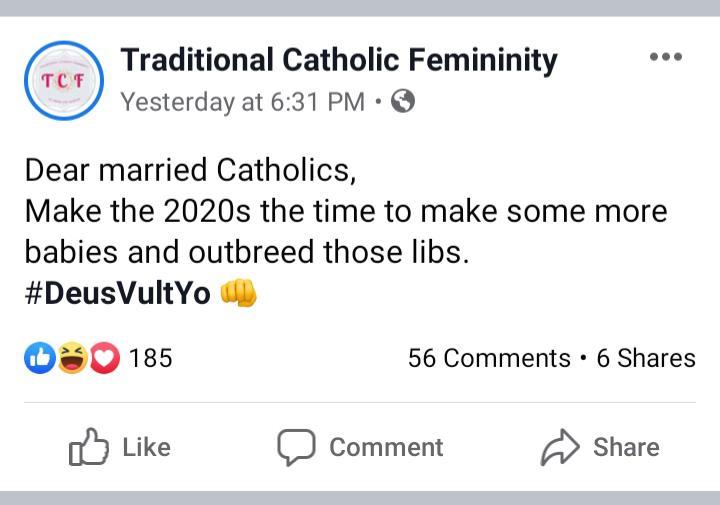720x505 pixels.
Task: Open the 56 Comments link
Action: click(x=489, y=358)
